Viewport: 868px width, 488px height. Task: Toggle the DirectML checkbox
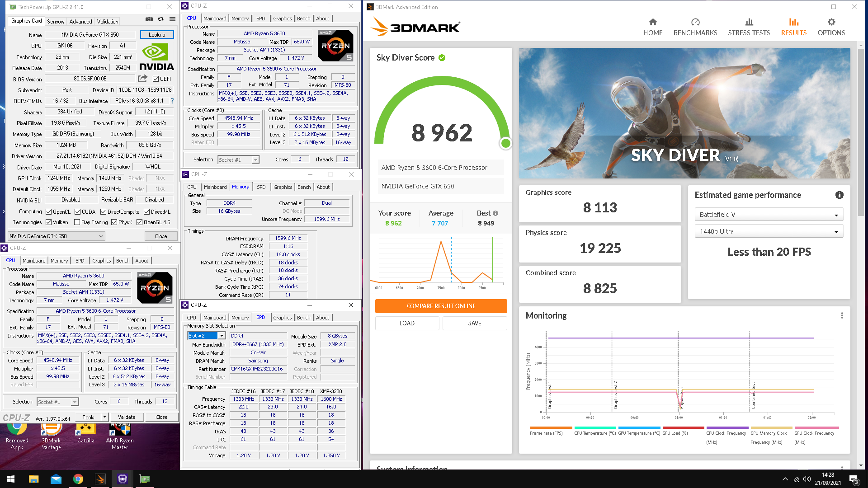[x=146, y=211]
